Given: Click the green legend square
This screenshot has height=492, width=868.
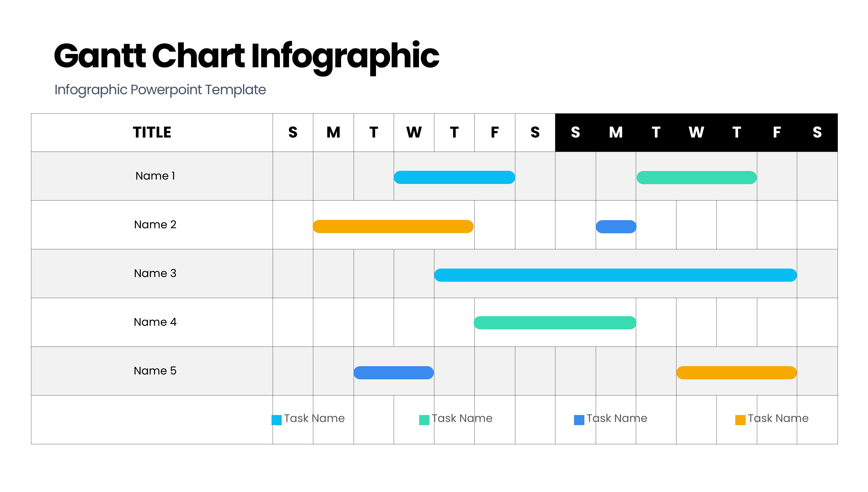Looking at the screenshot, I should (424, 420).
